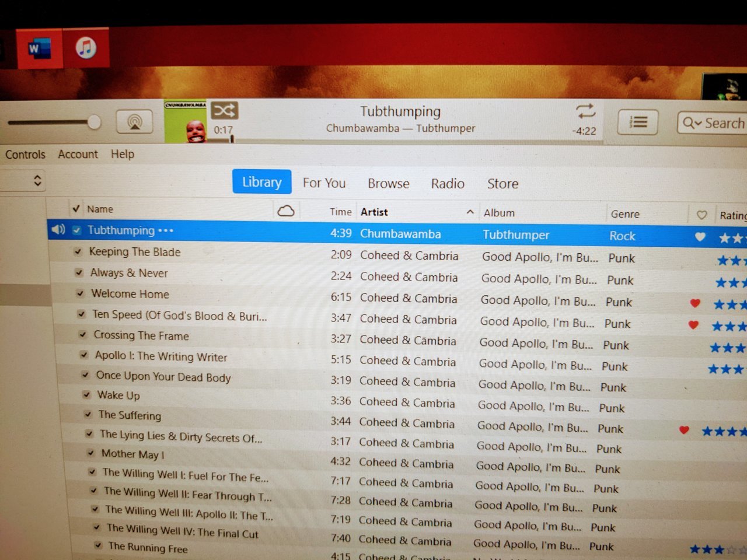Toggle the Artist column sort arrow
The height and width of the screenshot is (560, 747).
(470, 212)
